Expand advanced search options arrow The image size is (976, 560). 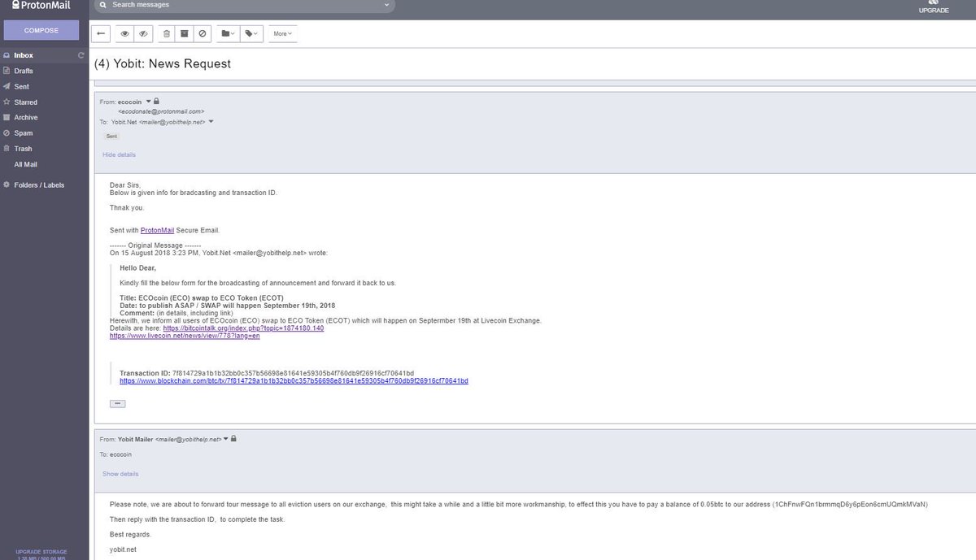(387, 5)
